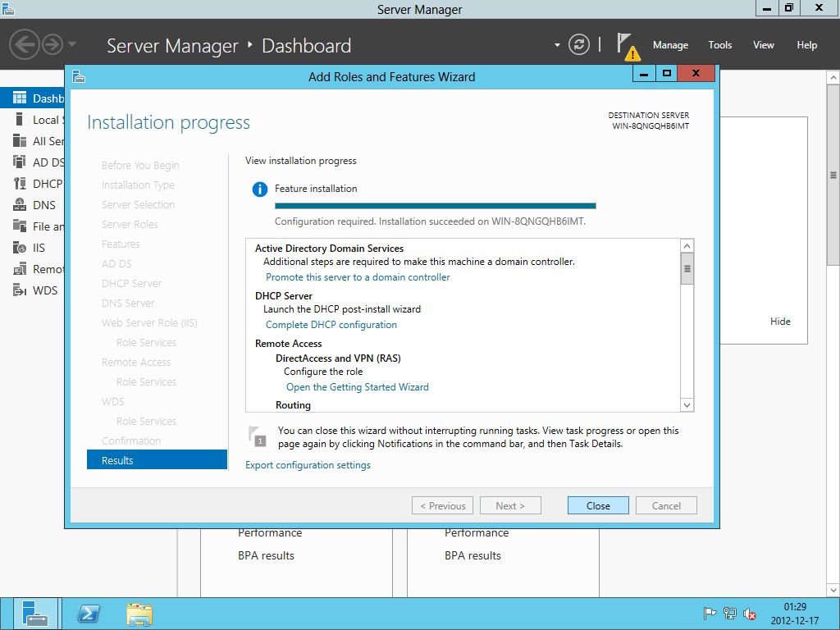
Task: Click the left BPA results entry
Action: 267,555
